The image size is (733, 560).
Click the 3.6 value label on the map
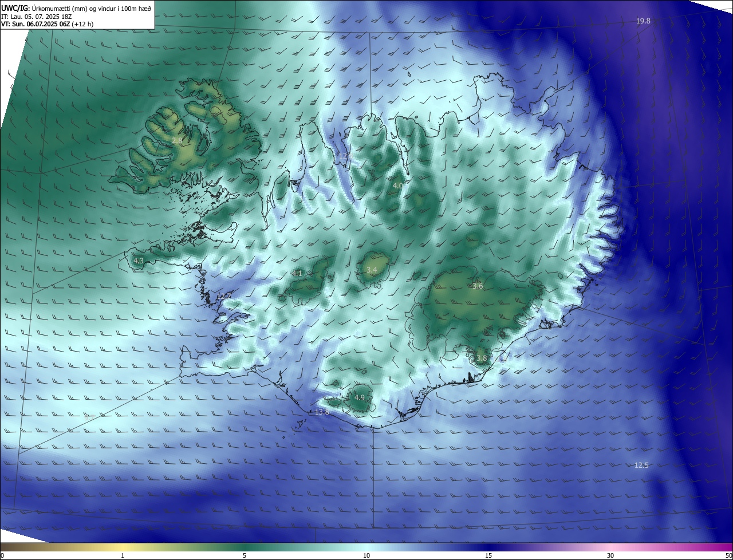478,286
